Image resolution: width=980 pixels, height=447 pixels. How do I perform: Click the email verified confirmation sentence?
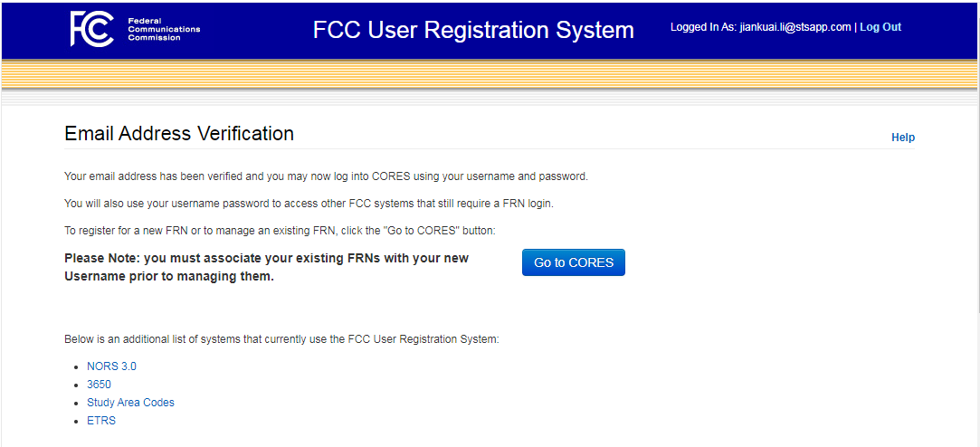pyautogui.click(x=327, y=176)
